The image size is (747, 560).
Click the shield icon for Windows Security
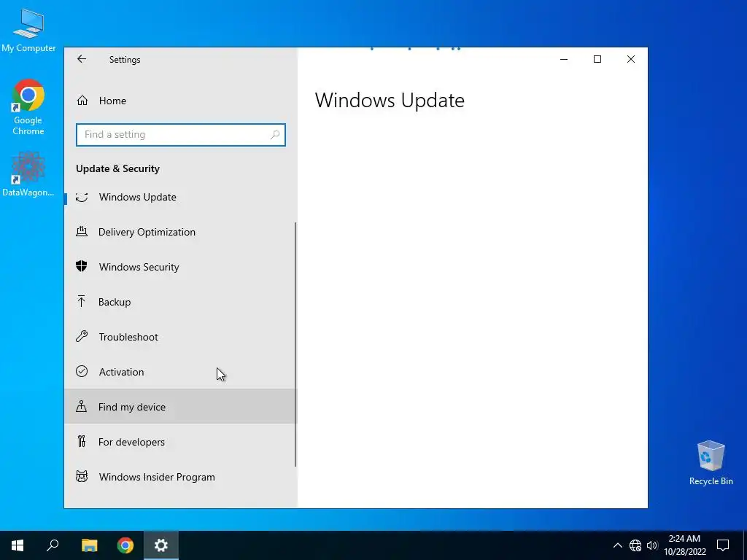click(x=82, y=266)
